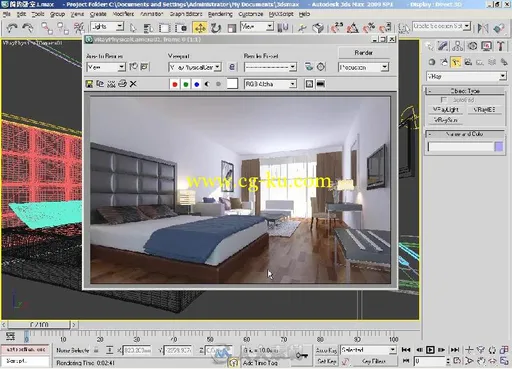Image resolution: width=512 pixels, height=369 pixels.
Task: Select the Cameras category icon
Action: 468,62
